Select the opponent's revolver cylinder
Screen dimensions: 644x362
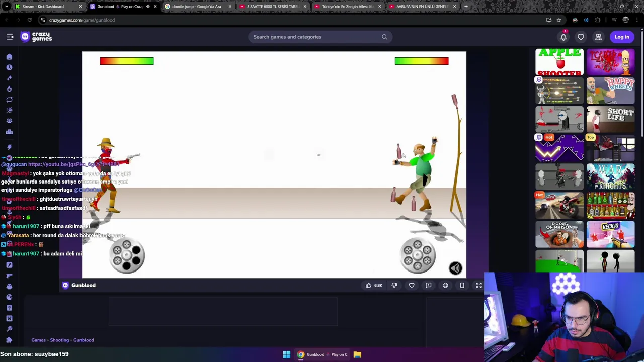[418, 254]
